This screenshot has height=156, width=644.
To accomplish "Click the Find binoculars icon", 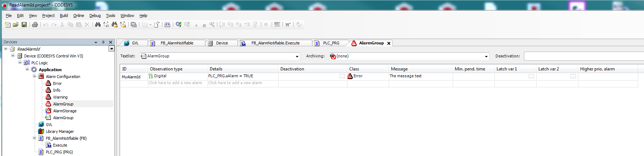I will (98, 25).
